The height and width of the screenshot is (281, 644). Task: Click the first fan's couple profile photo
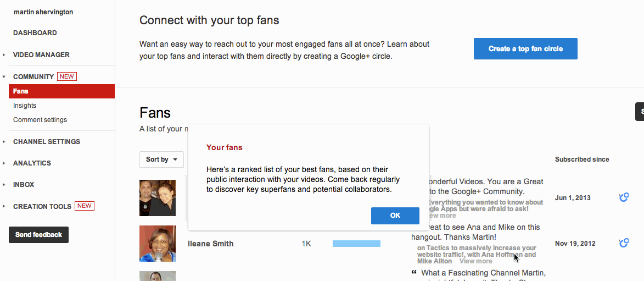pyautogui.click(x=158, y=198)
